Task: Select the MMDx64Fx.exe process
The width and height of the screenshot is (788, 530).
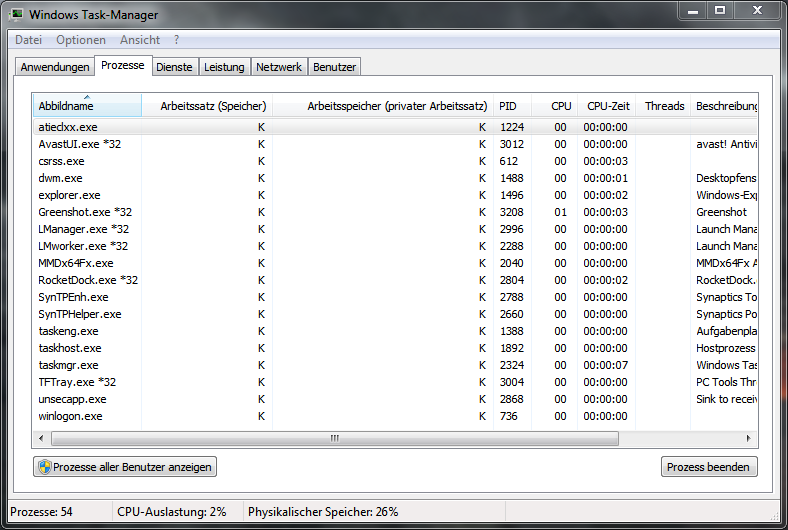Action: coord(396,263)
